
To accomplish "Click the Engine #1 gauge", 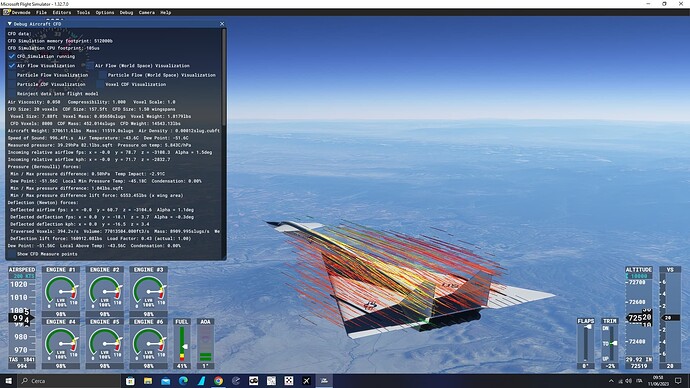I will (x=61, y=291).
